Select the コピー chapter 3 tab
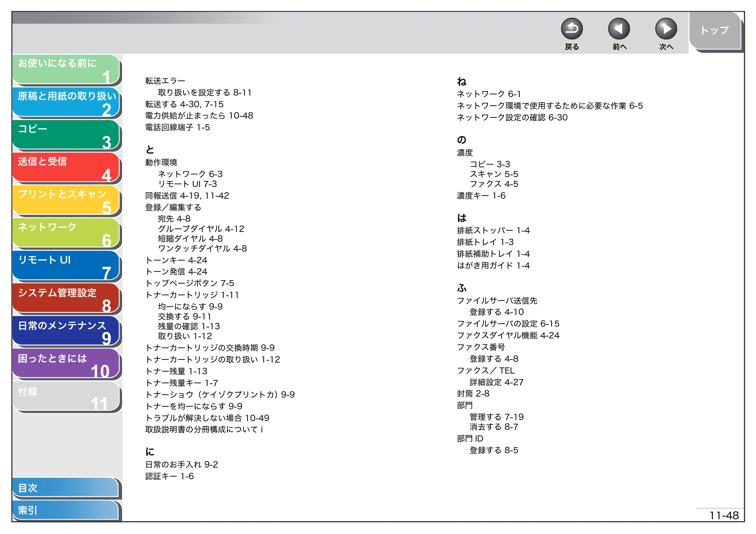The height and width of the screenshot is (534, 756). pos(66,135)
